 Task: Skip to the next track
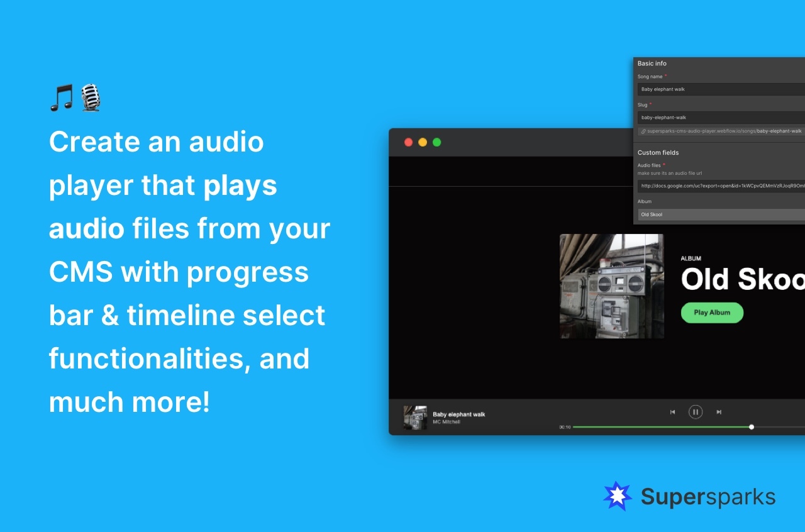coord(719,412)
